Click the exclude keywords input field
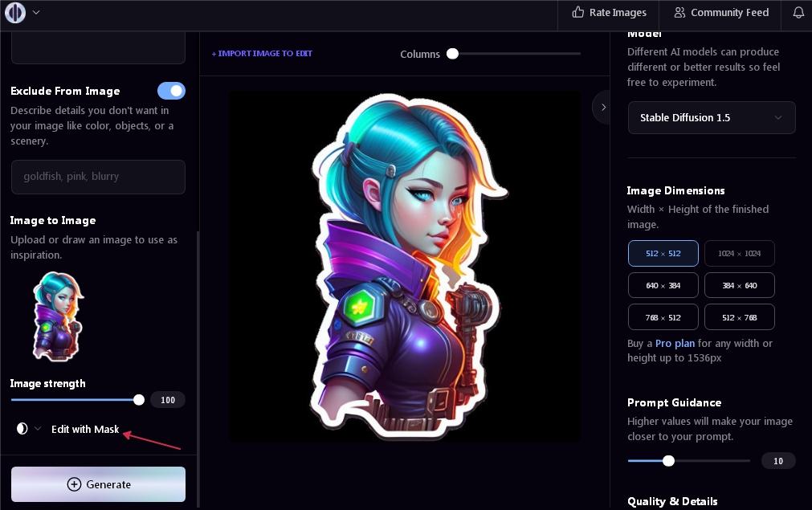The image size is (812, 510). [98, 177]
